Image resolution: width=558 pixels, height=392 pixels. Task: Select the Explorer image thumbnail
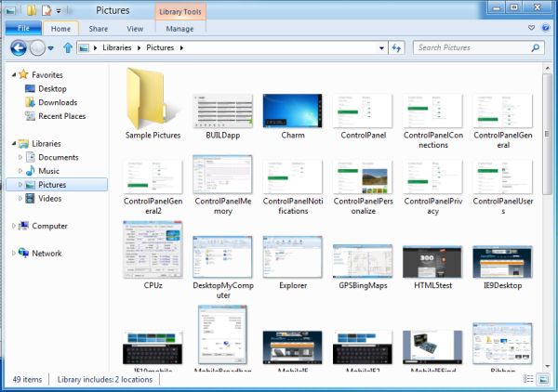coord(293,257)
